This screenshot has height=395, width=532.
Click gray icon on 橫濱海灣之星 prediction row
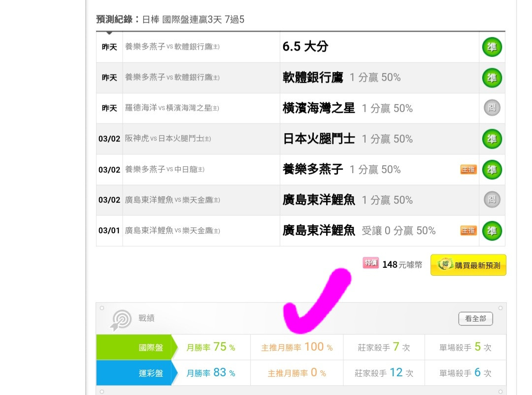pos(492,108)
